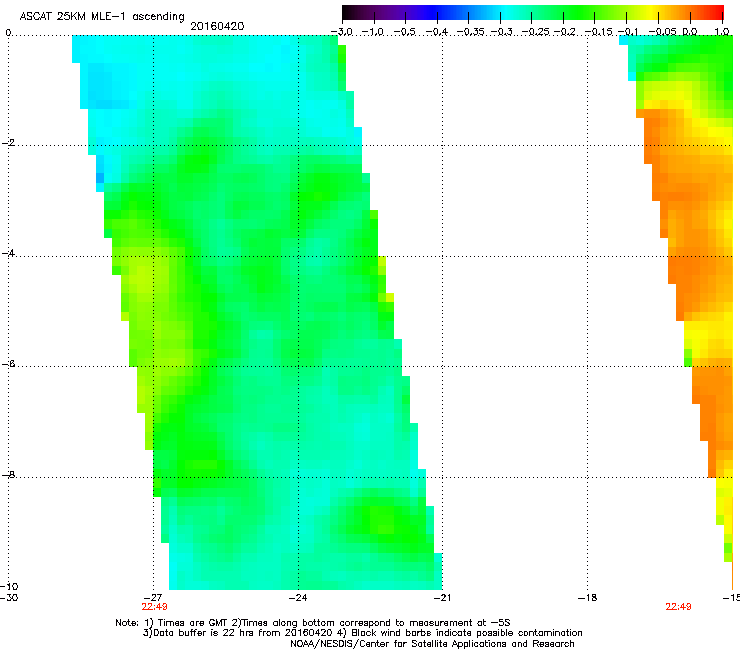Click the colorbar label -0.2
The height and width of the screenshot is (650, 740).
click(x=565, y=32)
